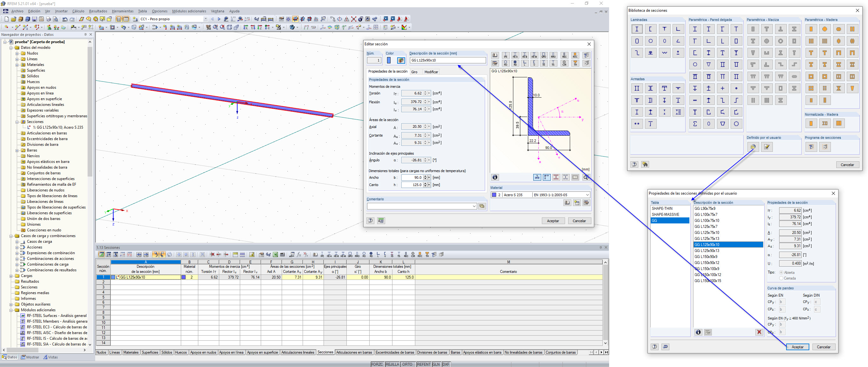Click the section info button below preview
The image size is (868, 367).
(495, 177)
